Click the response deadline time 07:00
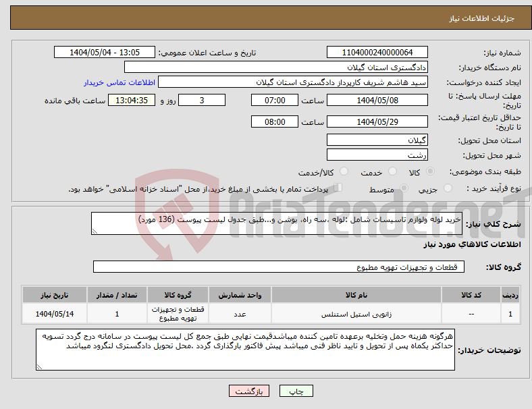This screenshot has height=409, width=532. 275,100
